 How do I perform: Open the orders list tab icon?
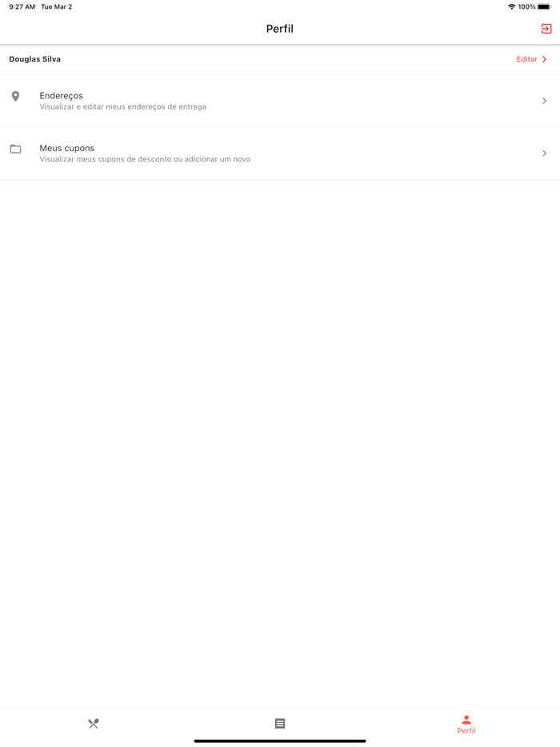280,724
